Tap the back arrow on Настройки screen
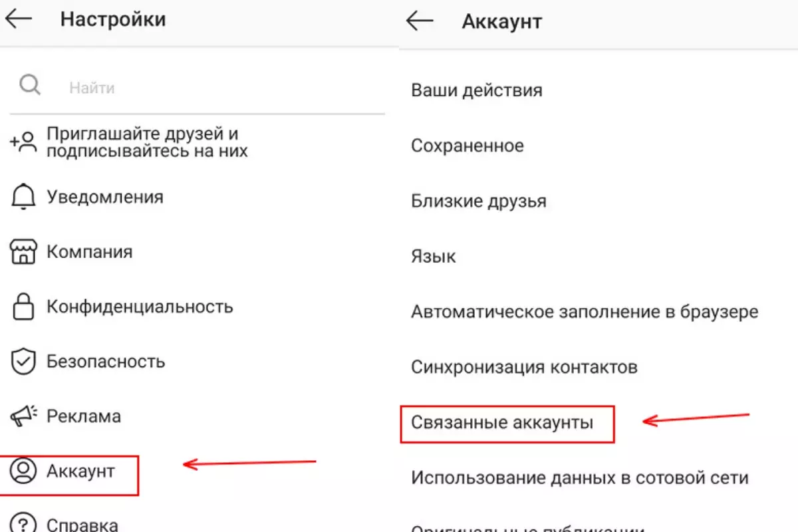The height and width of the screenshot is (532, 798). (x=18, y=20)
